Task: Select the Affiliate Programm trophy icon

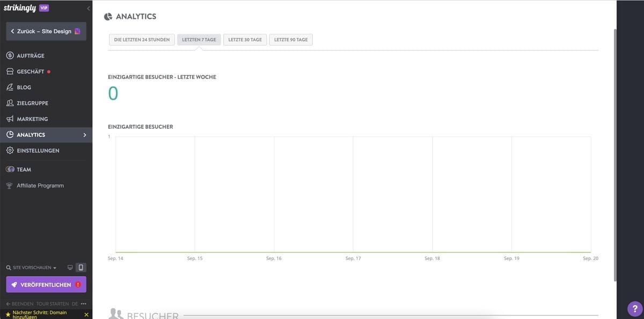Action: [x=9, y=185]
